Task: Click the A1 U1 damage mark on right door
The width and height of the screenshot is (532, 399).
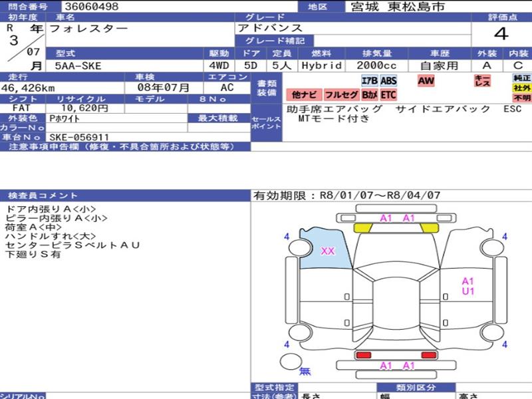Action: (x=468, y=286)
